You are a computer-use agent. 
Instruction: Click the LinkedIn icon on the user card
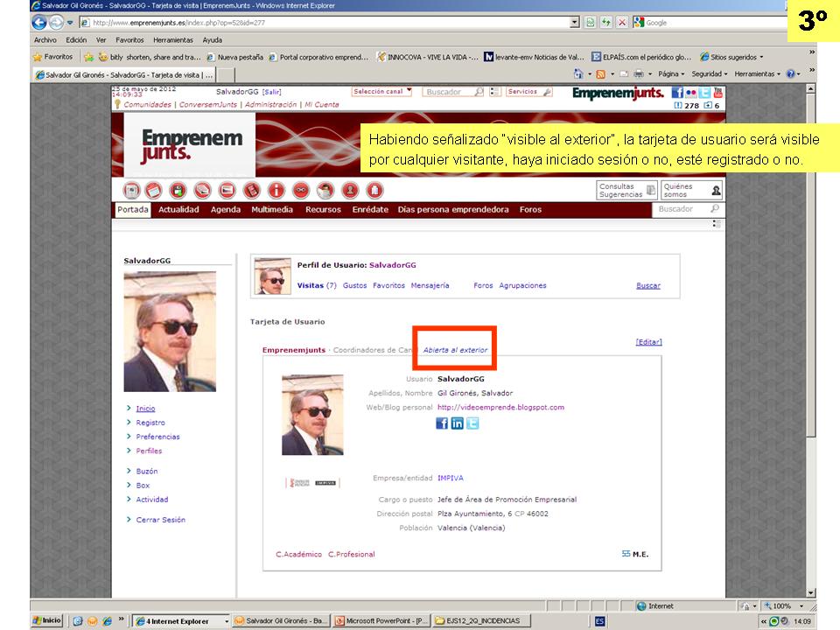(457, 423)
